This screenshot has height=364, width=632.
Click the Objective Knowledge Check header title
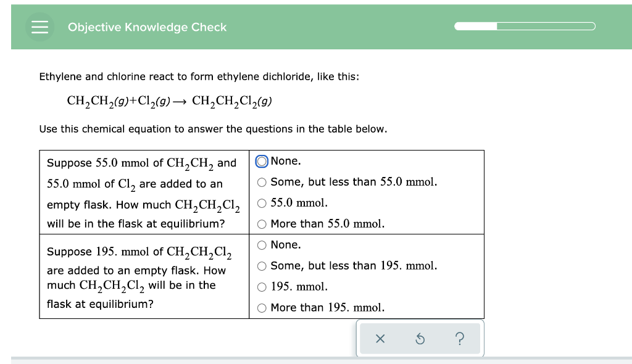(x=148, y=27)
